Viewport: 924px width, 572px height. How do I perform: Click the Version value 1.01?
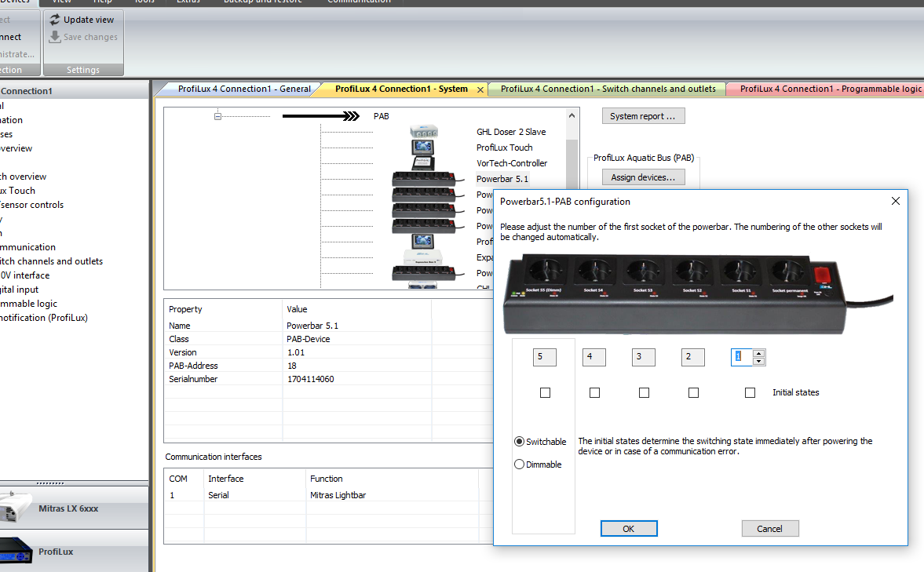pos(296,352)
